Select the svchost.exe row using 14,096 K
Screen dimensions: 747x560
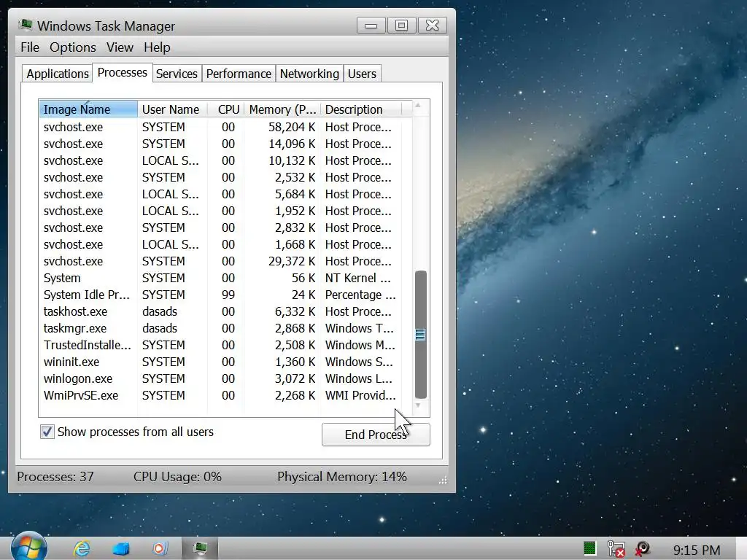click(220, 144)
